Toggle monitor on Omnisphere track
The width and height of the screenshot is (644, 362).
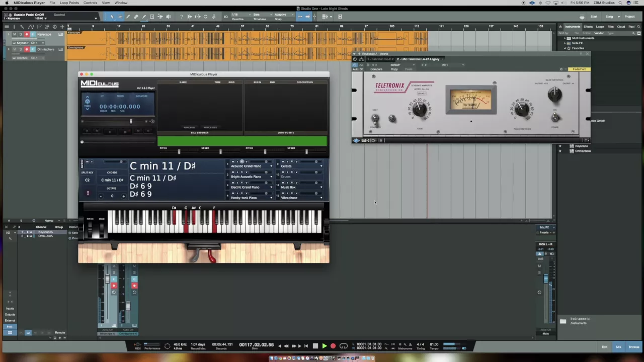pyautogui.click(x=33, y=49)
